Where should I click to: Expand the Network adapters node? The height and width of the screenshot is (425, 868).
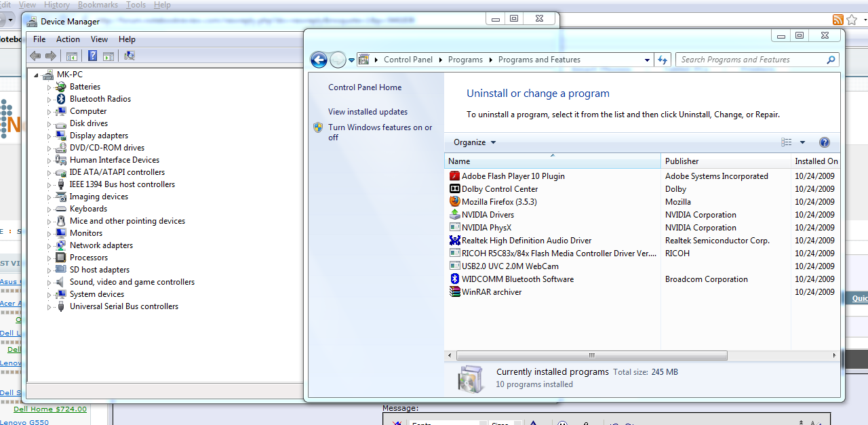pyautogui.click(x=49, y=246)
